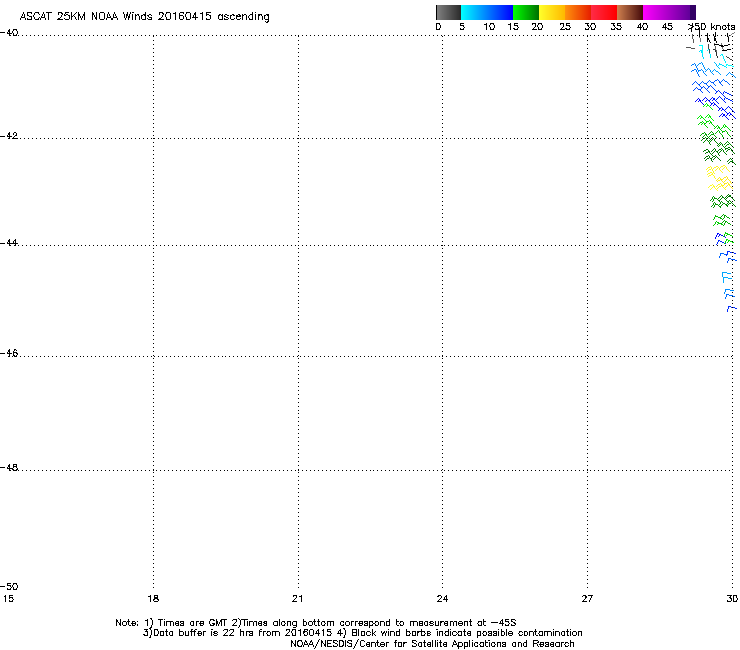
Task: Click the black contaminated wind barbs near -40
Action: [x=713, y=43]
